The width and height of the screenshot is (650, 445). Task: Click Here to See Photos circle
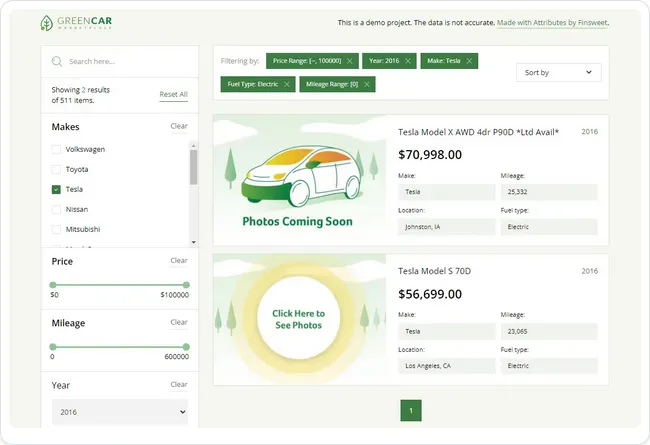298,319
